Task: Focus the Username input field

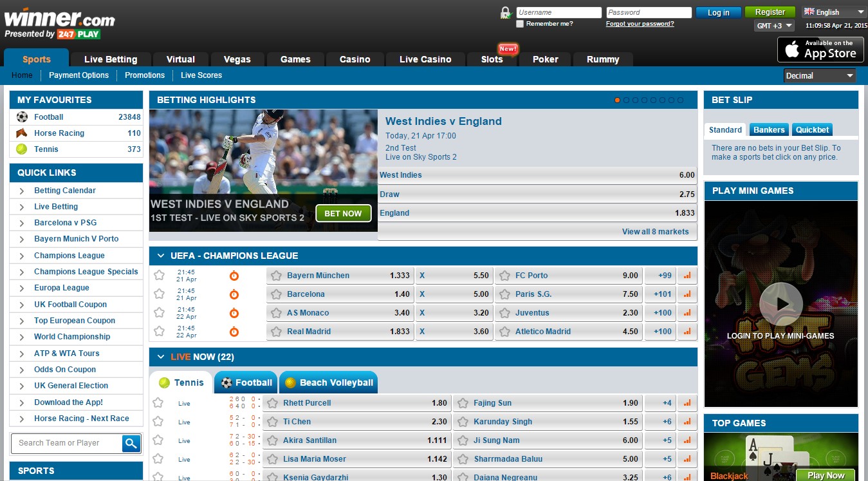Action: click(559, 12)
